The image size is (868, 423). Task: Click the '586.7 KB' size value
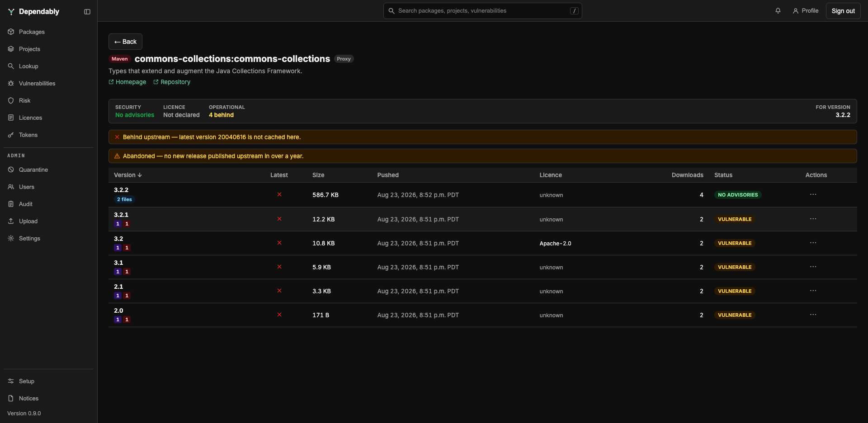tap(325, 195)
